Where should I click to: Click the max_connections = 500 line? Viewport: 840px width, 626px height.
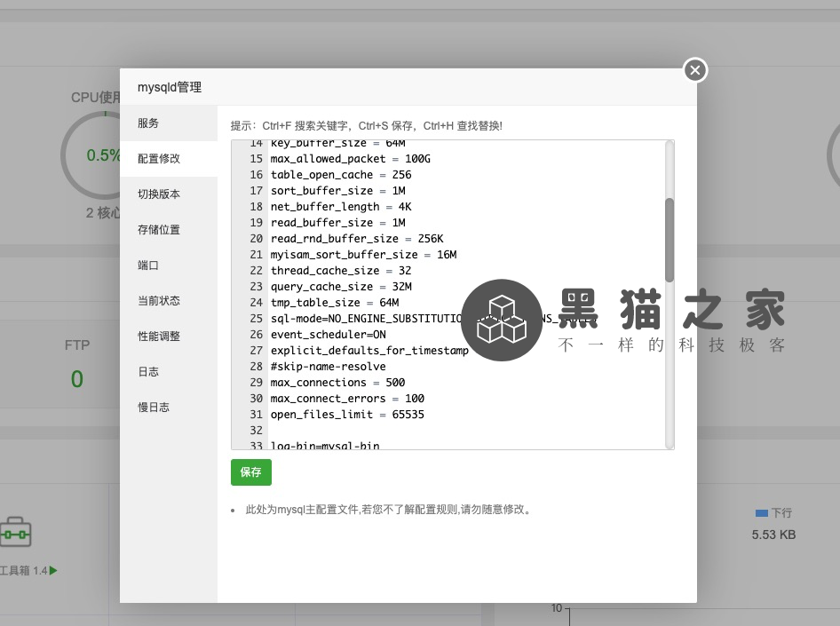pyautogui.click(x=337, y=383)
